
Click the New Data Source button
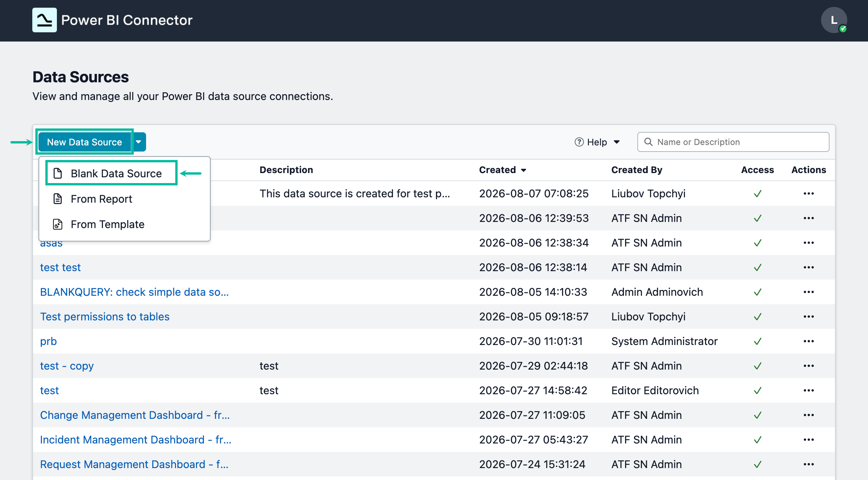tap(85, 142)
